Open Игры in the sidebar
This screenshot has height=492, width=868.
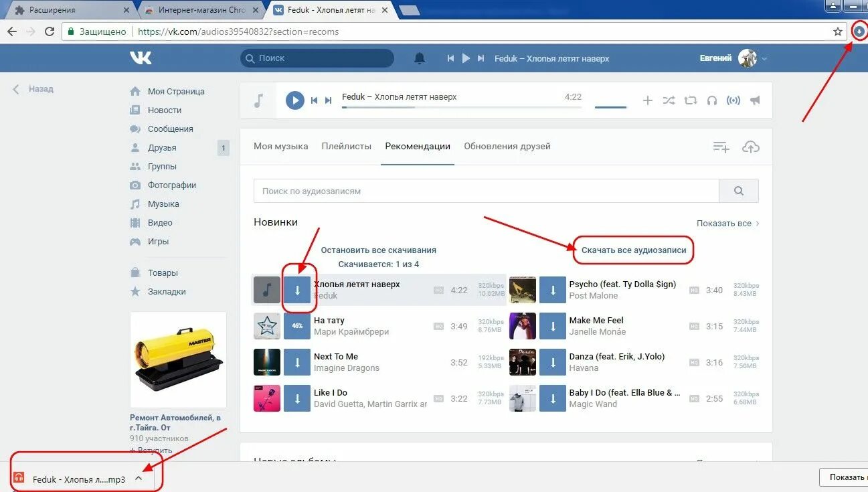(x=159, y=242)
